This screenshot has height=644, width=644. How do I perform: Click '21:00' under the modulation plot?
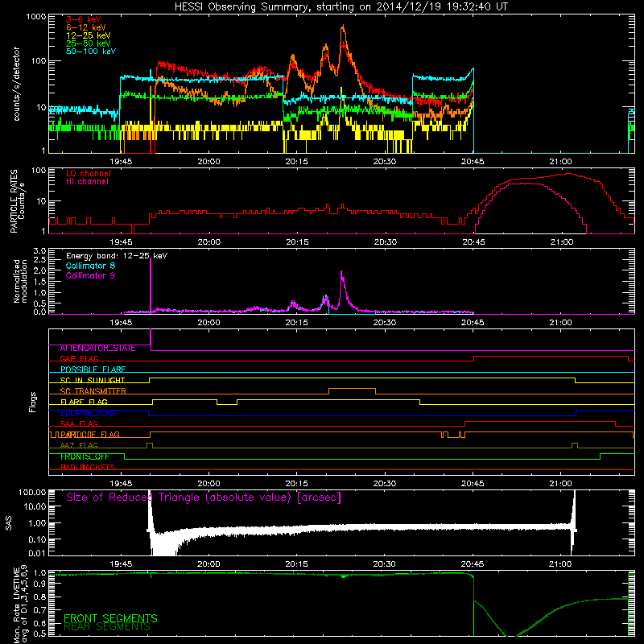560,323
